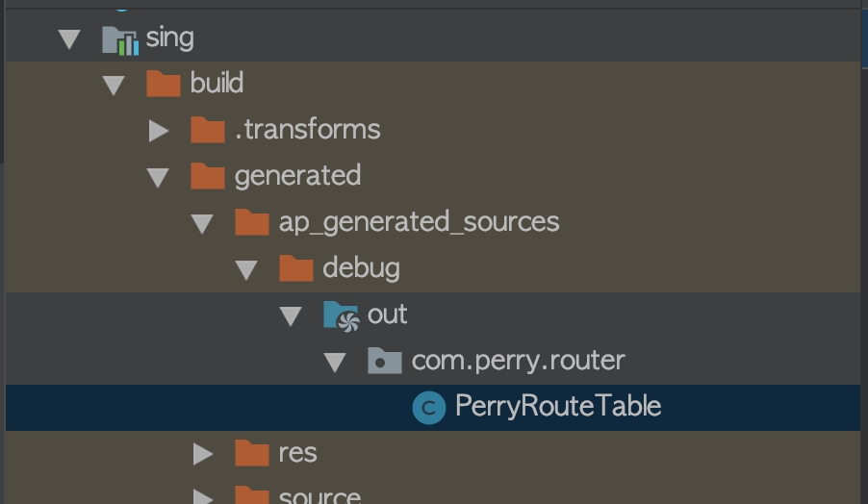Collapse the out folder arrow
Image resolution: width=868 pixels, height=504 pixels.
point(291,315)
